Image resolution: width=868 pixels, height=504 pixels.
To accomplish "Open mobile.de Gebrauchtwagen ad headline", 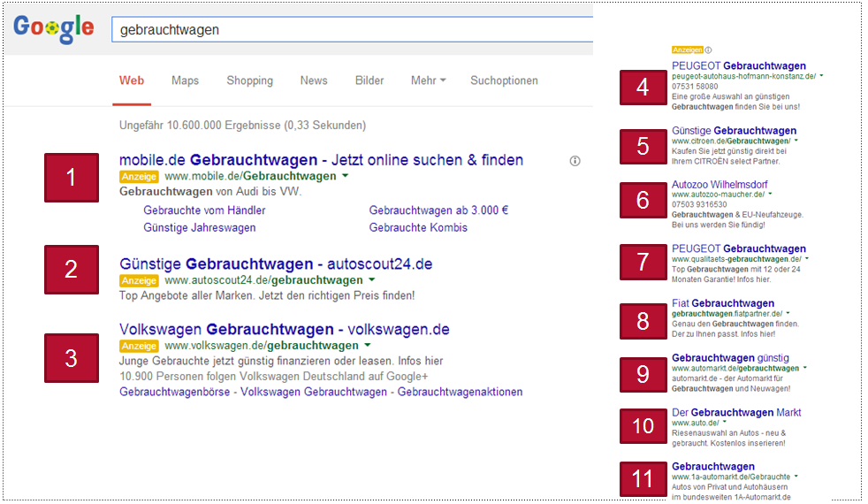I will pyautogui.click(x=321, y=160).
